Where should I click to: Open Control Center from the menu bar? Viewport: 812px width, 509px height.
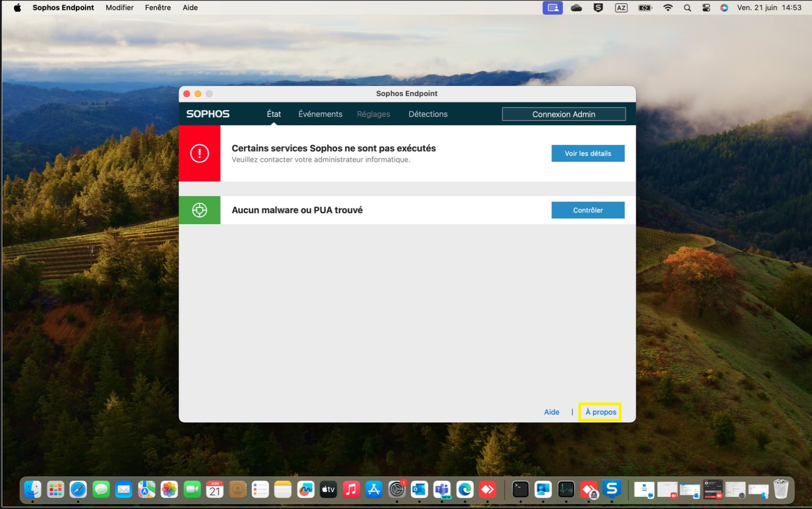[x=706, y=8]
